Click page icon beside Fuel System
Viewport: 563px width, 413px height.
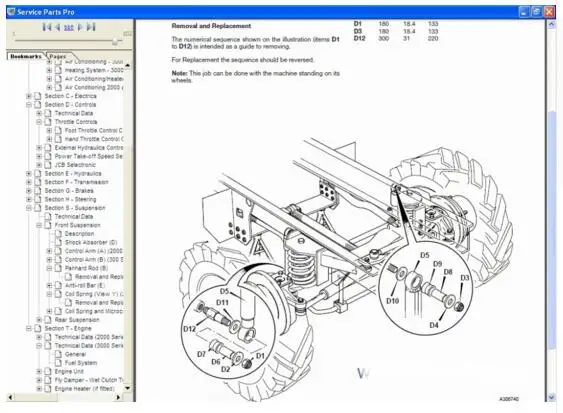pyautogui.click(x=58, y=363)
